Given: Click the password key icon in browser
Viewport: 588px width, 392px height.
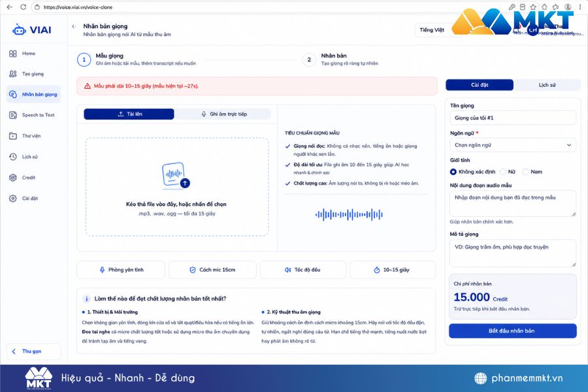Looking at the screenshot, I should pos(512,7).
